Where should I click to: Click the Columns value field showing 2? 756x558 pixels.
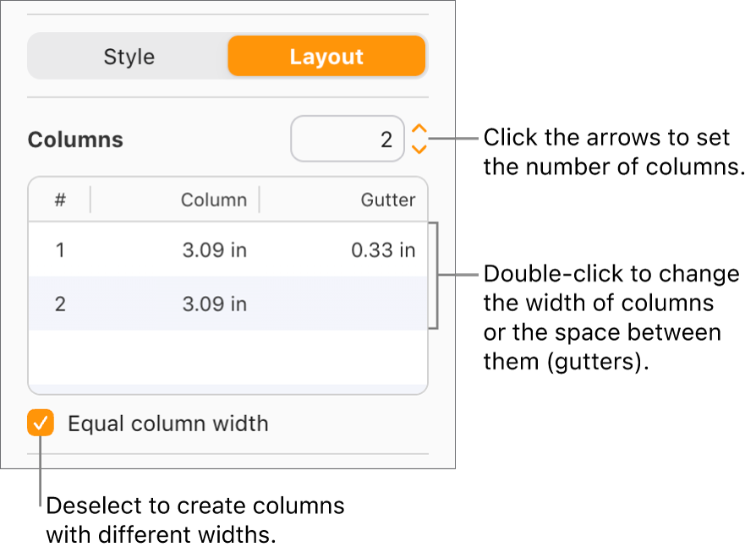(x=348, y=139)
